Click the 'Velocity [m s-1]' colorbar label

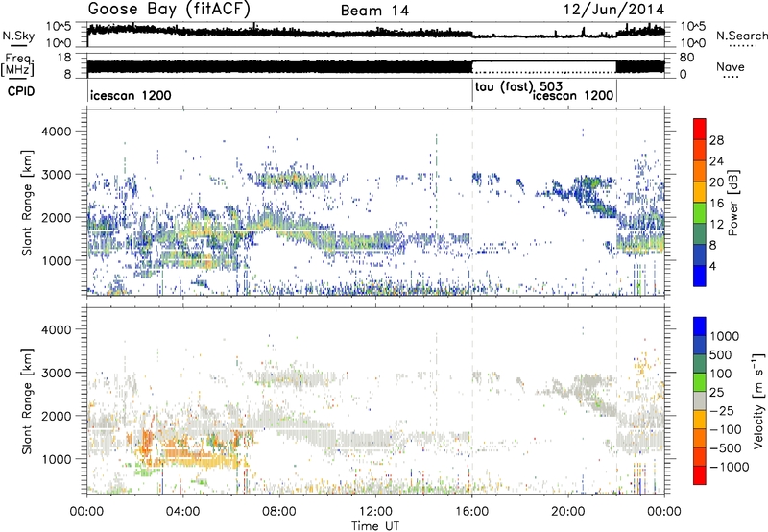757,400
